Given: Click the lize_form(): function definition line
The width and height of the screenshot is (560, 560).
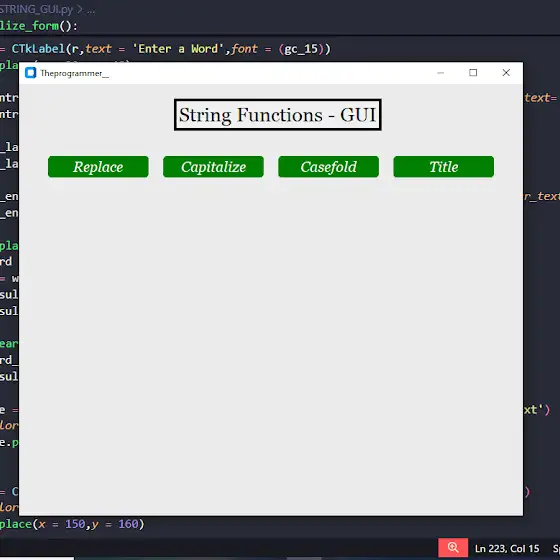Looking at the screenshot, I should (39, 26).
